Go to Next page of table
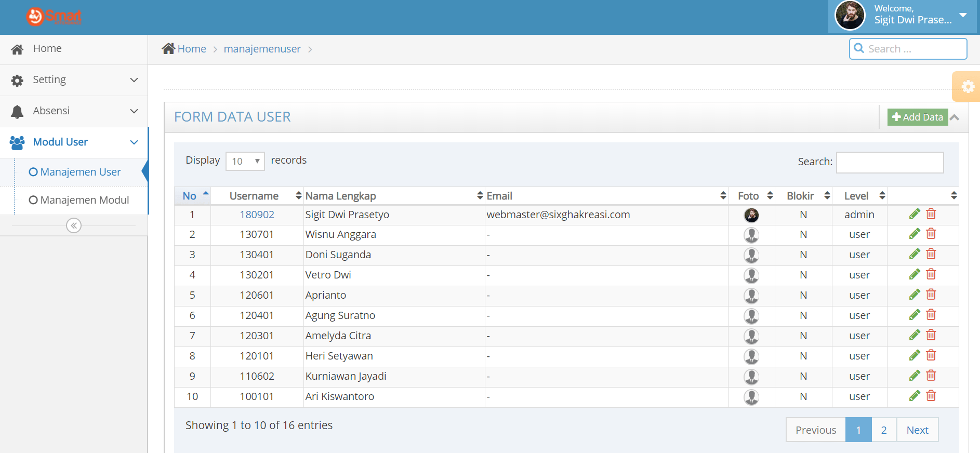 (918, 430)
